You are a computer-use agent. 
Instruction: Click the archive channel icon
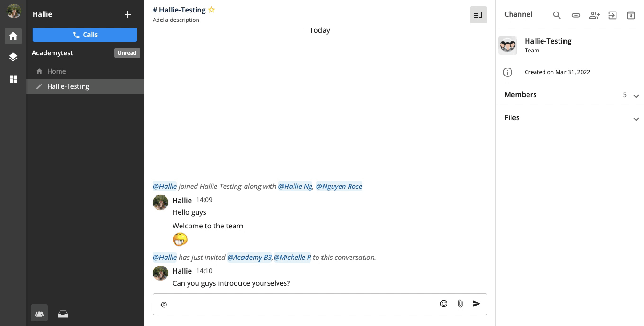(x=631, y=15)
